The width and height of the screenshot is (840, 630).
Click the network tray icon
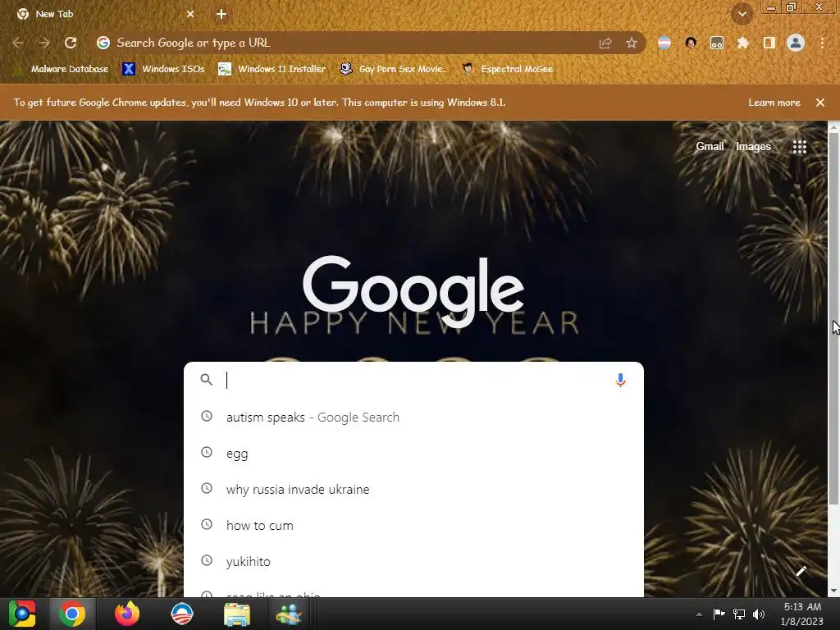pos(739,614)
